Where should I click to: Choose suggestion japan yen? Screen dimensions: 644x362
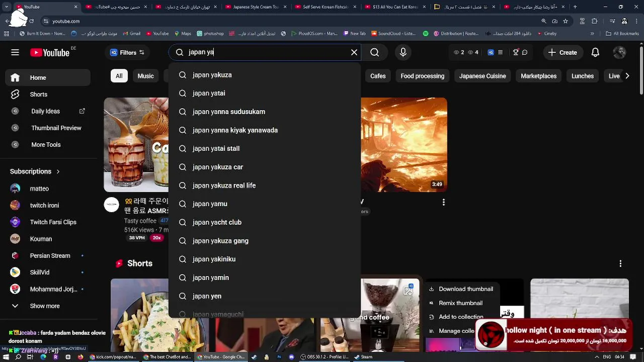point(265,296)
